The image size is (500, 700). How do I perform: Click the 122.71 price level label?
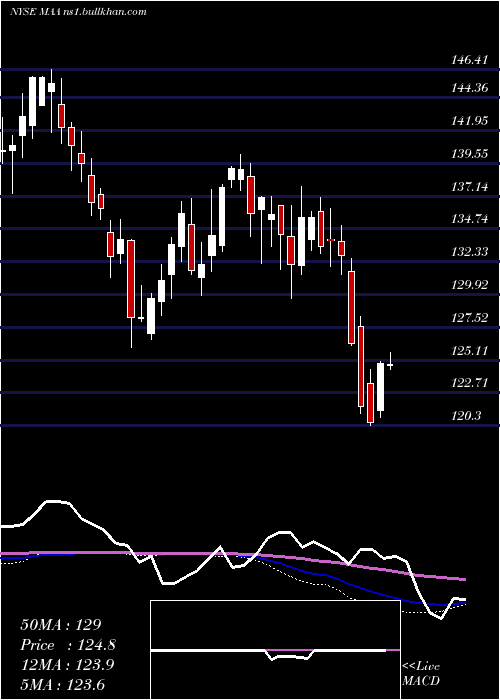click(x=470, y=383)
